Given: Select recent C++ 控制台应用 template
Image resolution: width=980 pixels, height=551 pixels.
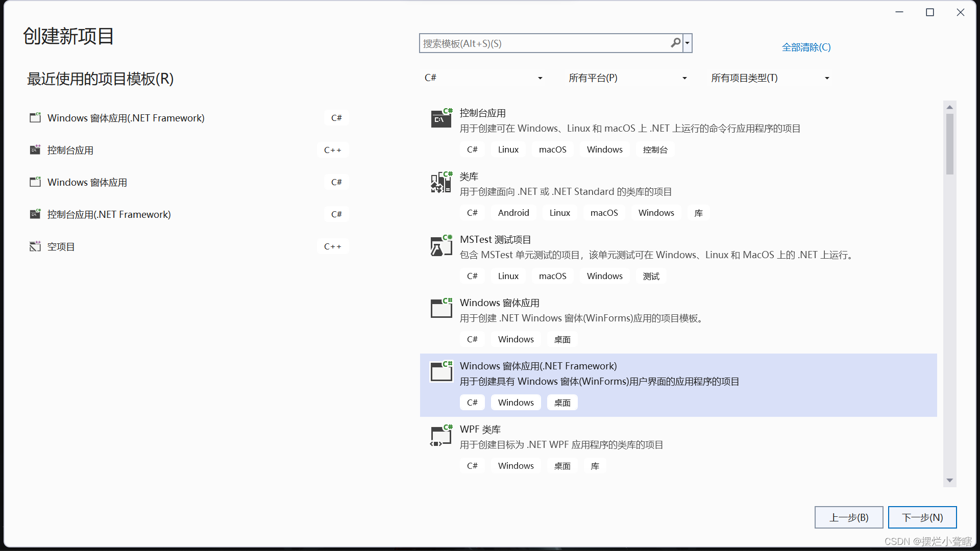Looking at the screenshot, I should [x=70, y=150].
